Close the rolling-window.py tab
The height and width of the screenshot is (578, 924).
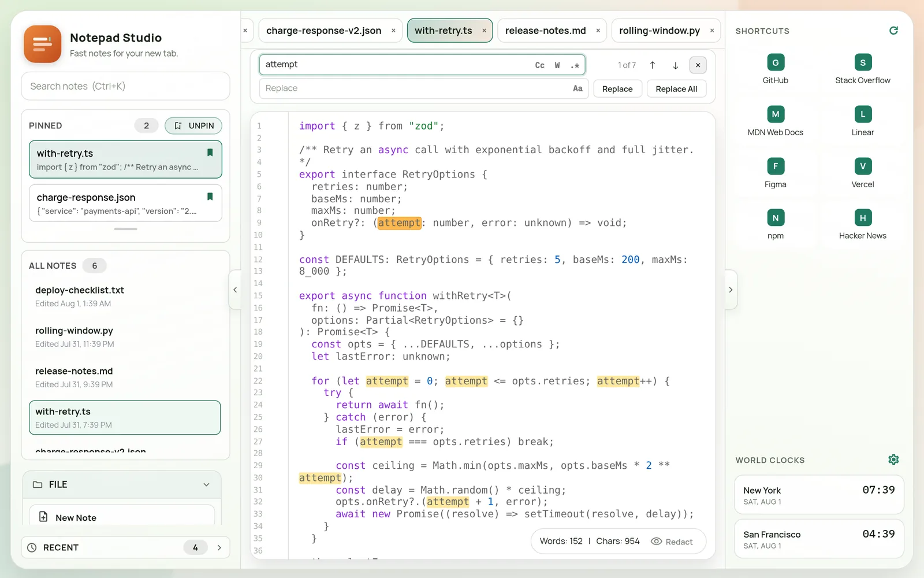pos(711,31)
